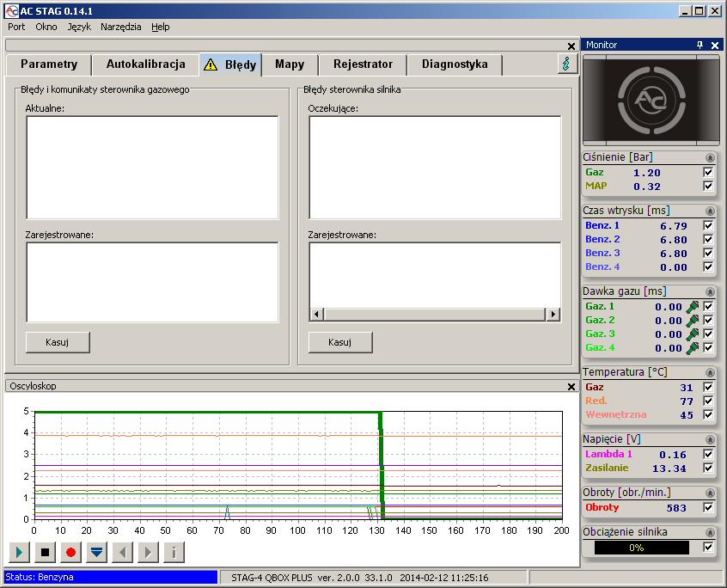Click the injector icon for Gaz. 3
This screenshot has height=588, width=727.
pos(693,334)
